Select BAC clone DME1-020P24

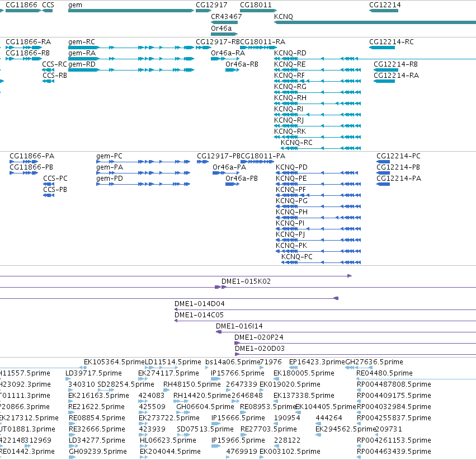point(355,343)
